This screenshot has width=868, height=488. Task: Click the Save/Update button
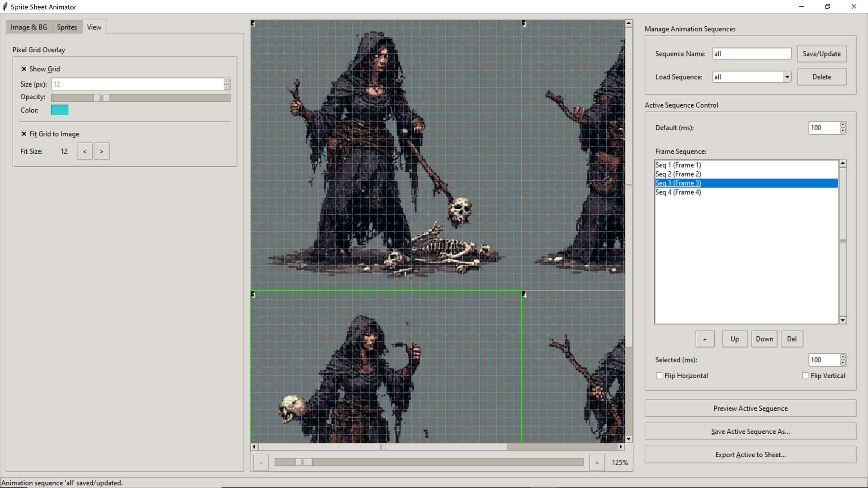(821, 54)
